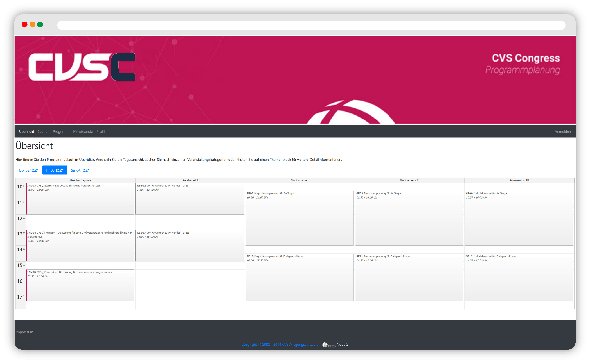The height and width of the screenshot is (364, 590).
Task: Open the Programm menu item
Action: pyautogui.click(x=61, y=132)
